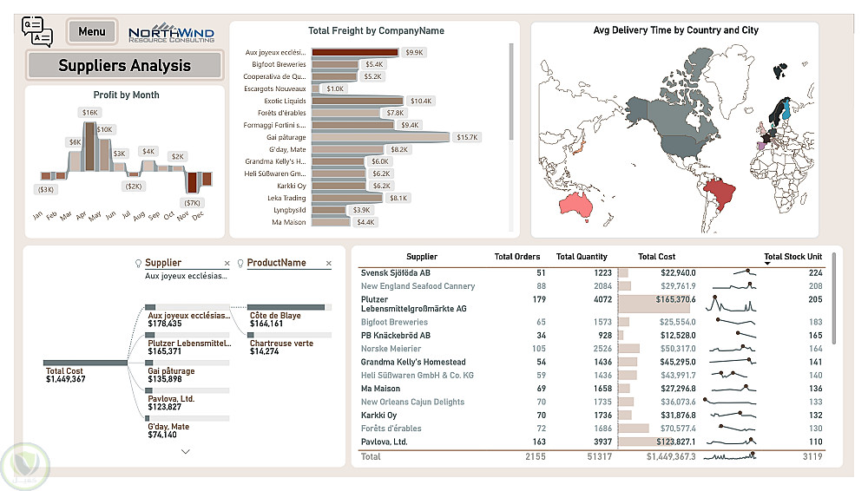The height and width of the screenshot is (491, 868).
Task: Click the Suppliers Analysis title banner
Action: [x=124, y=65]
